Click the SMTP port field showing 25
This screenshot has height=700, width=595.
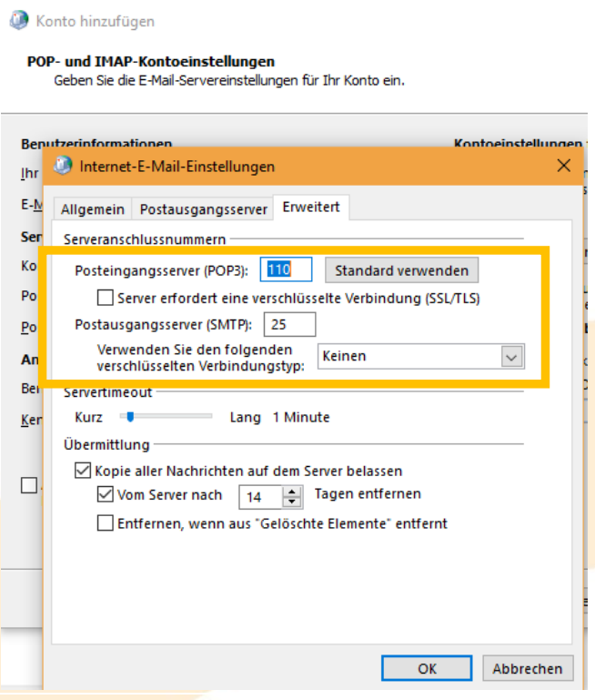(290, 324)
